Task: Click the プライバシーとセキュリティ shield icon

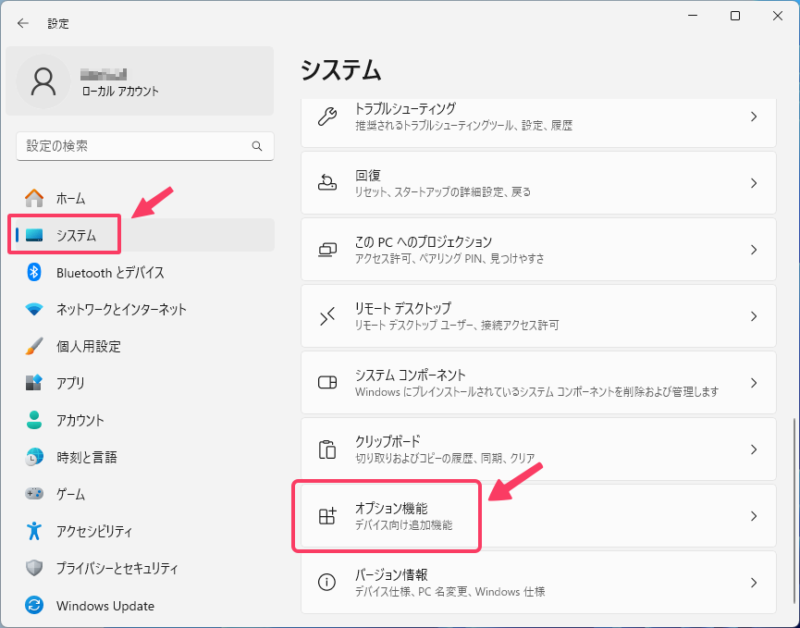Action: [34, 568]
